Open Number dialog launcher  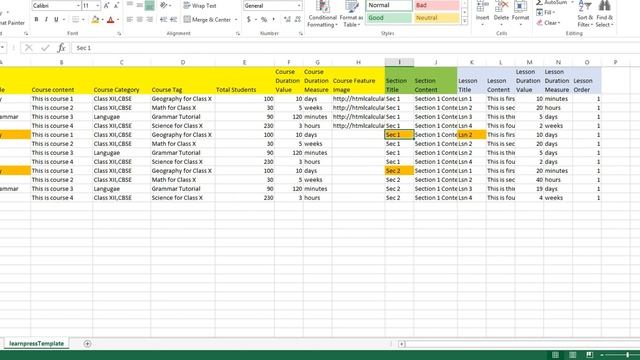click(301, 33)
